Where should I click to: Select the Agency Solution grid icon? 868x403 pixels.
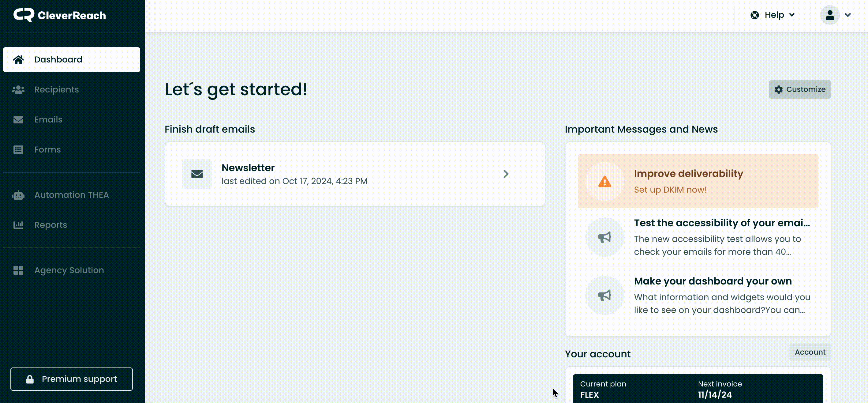(19, 270)
